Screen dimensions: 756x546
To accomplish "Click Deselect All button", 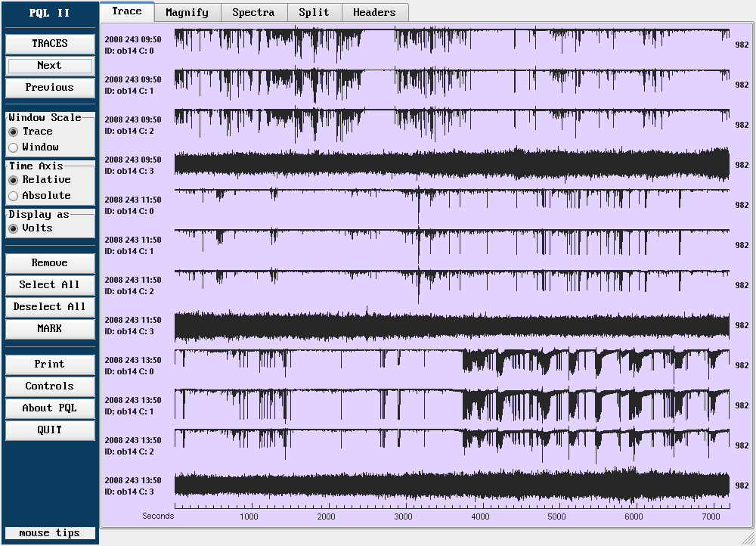I will pos(50,307).
